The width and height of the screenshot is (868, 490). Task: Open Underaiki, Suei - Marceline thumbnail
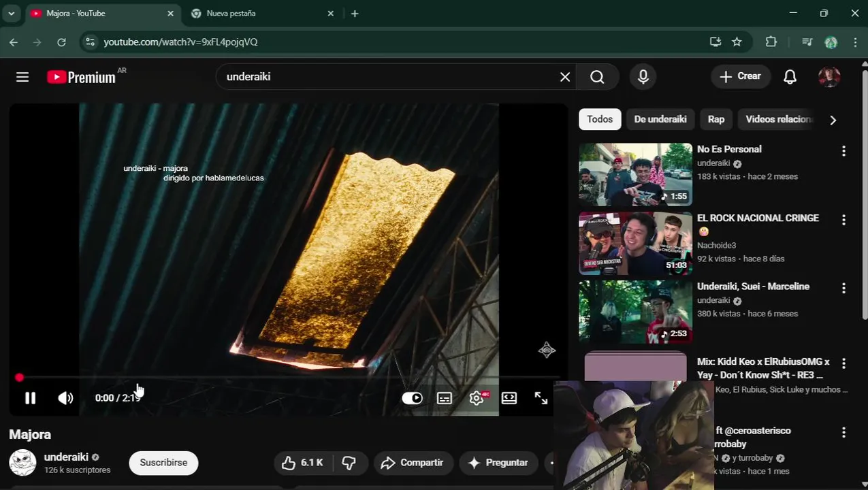635,312
